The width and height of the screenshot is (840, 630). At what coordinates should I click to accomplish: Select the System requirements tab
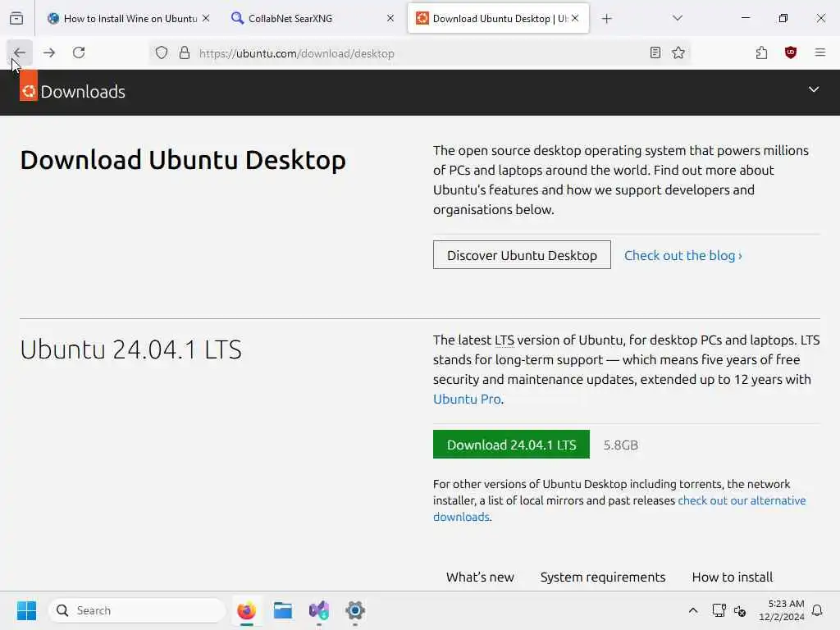(x=603, y=577)
